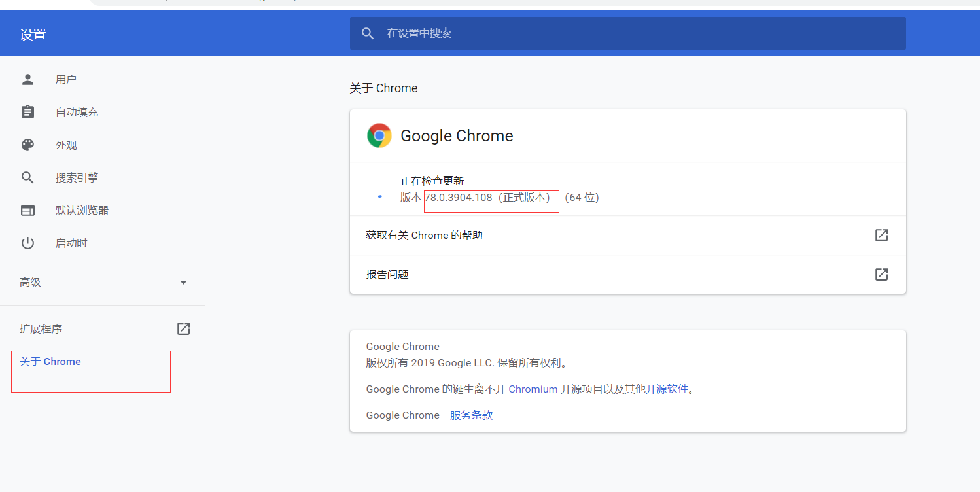Open the 服务条款 link
Screen dimensions: 980x492
[471, 415]
